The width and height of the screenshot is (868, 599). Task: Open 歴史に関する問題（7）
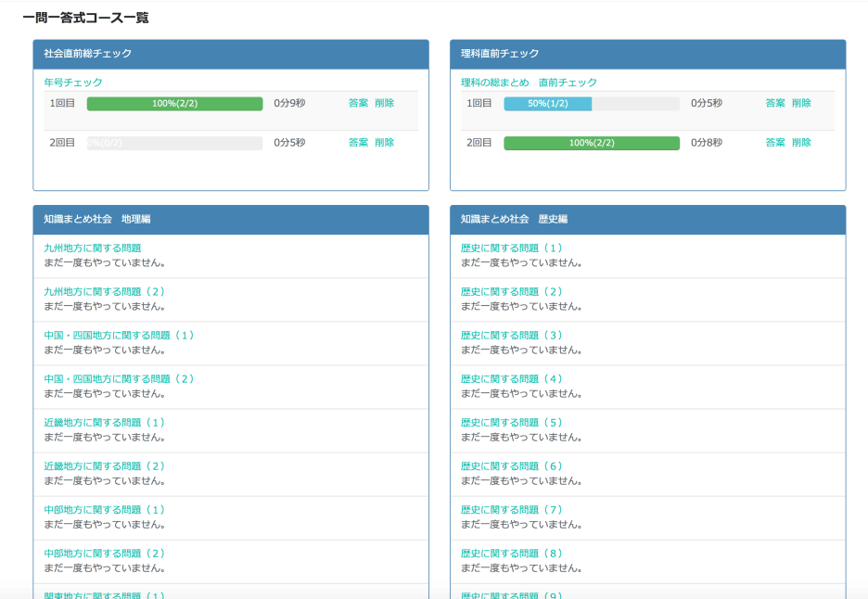(512, 510)
